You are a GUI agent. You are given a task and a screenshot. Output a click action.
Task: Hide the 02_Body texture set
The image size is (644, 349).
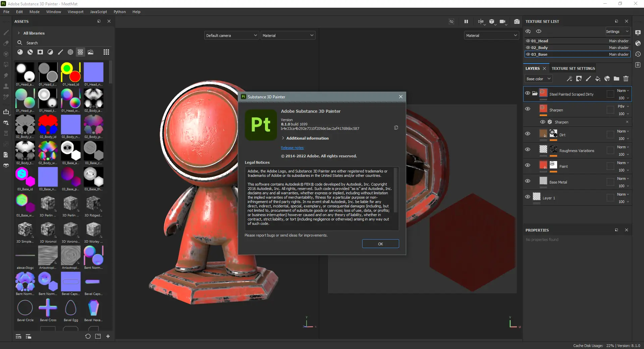click(528, 48)
